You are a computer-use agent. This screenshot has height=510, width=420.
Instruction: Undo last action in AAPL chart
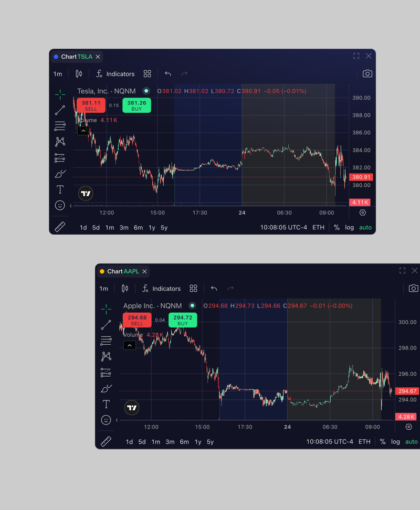(214, 288)
